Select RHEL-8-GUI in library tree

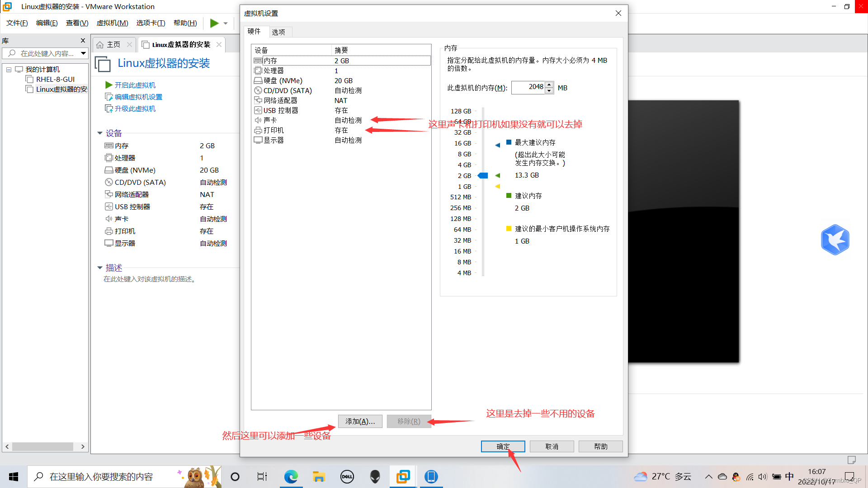[x=55, y=79]
